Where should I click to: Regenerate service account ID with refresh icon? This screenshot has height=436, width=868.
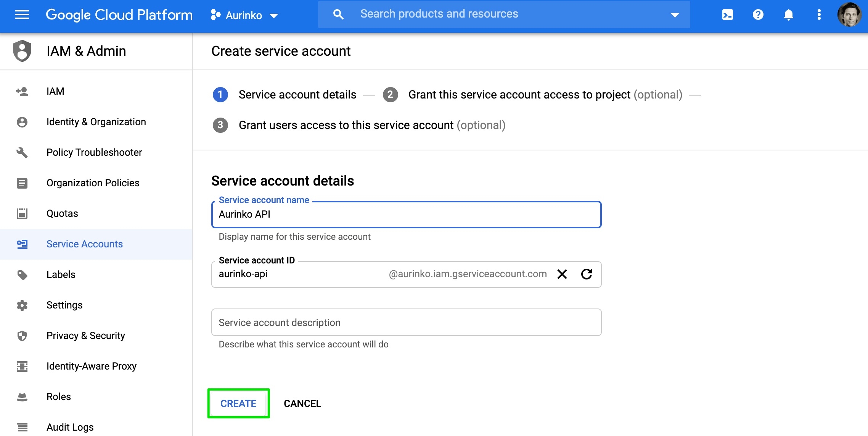tap(587, 274)
